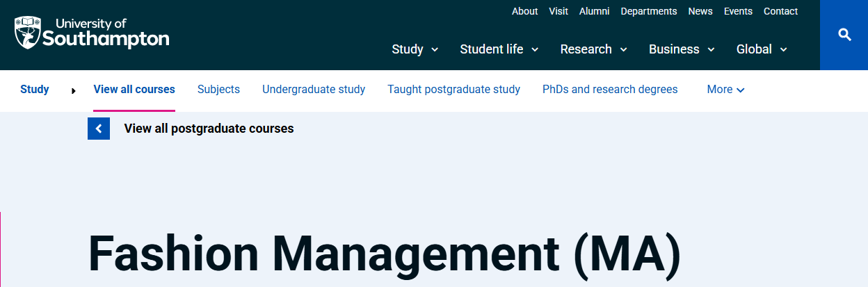Click the blue back arrow icon
Viewport: 868px width, 287px height.
pos(99,129)
